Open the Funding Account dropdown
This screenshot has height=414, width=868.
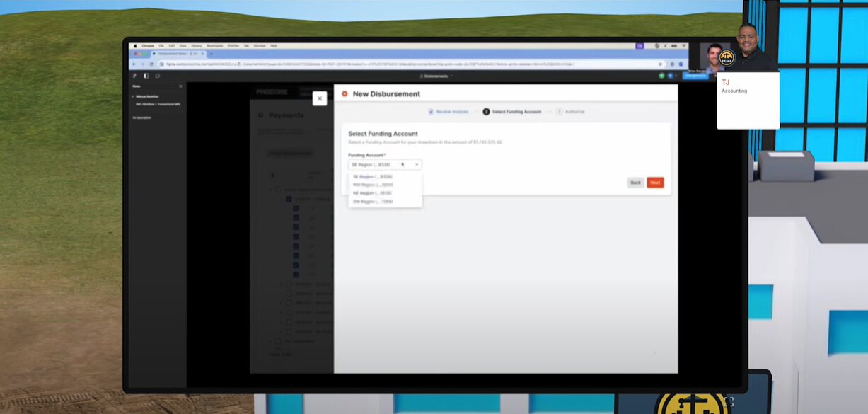(385, 164)
